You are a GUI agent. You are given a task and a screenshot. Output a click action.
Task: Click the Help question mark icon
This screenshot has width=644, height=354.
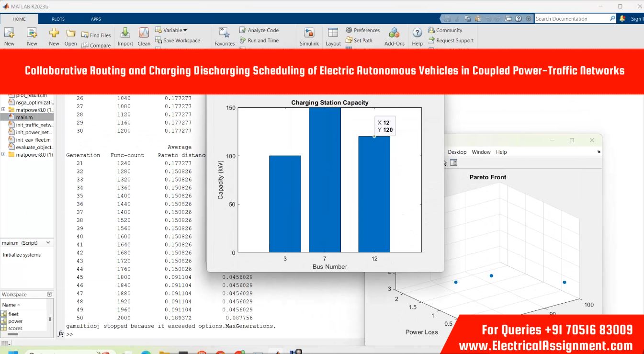(417, 33)
